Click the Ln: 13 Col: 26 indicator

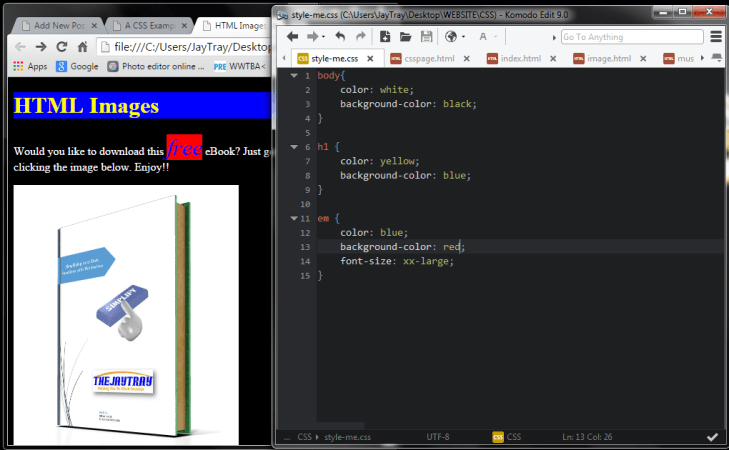point(587,437)
